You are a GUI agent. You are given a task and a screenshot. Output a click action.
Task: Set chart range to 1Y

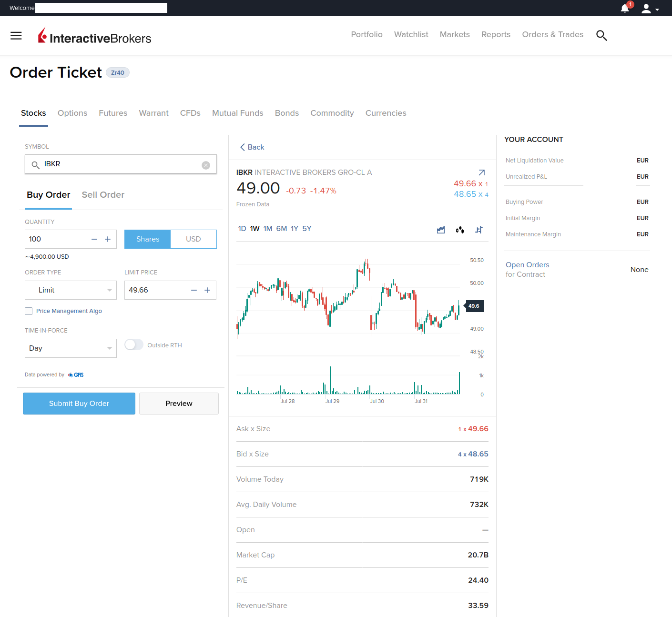(295, 229)
